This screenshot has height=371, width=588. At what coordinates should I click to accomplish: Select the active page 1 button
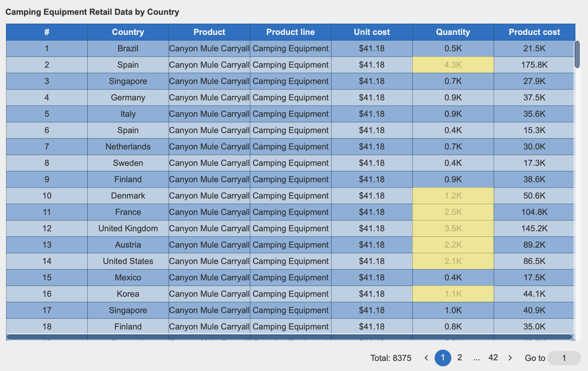tap(442, 358)
